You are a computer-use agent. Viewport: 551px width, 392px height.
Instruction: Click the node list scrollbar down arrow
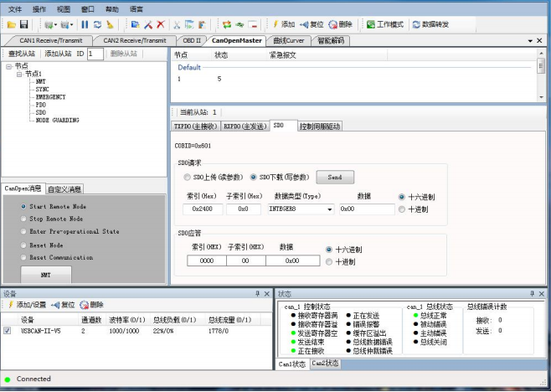pos(541,97)
